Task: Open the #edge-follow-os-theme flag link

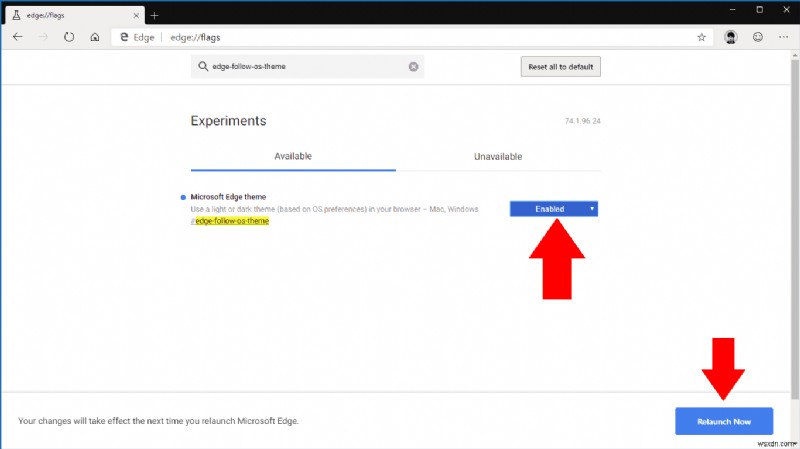Action: [x=230, y=221]
